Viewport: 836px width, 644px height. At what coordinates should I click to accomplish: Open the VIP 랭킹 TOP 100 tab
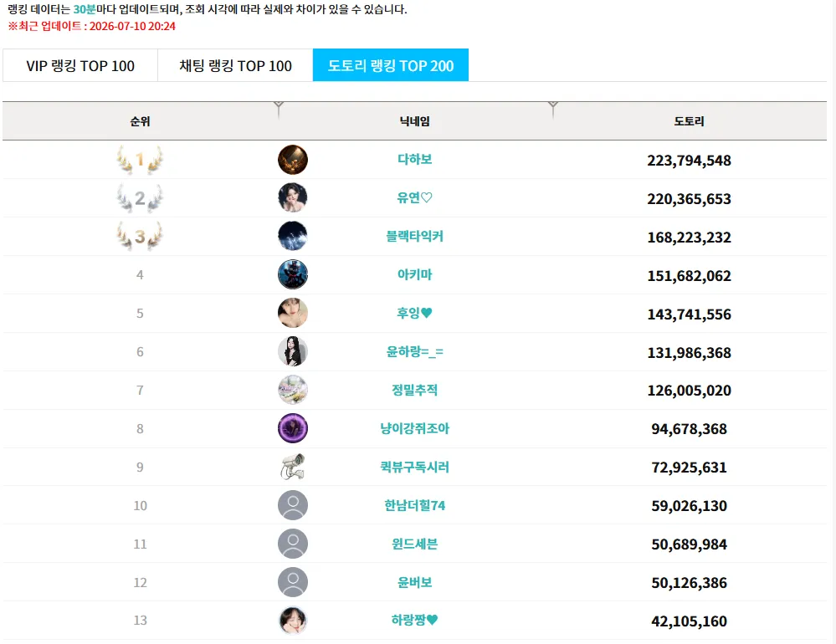(x=80, y=65)
